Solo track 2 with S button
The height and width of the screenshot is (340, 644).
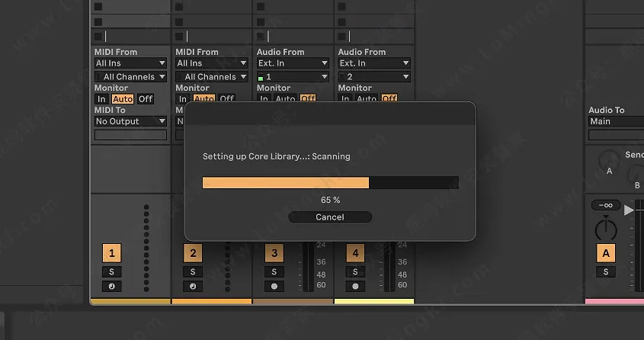pyautogui.click(x=193, y=272)
